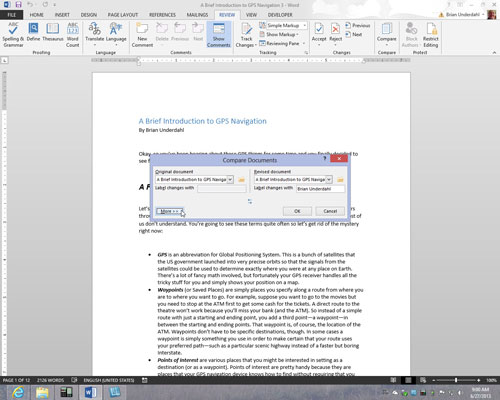The width and height of the screenshot is (500, 400).
Task: Open File Explorer from the taskbar
Action: click(42, 392)
